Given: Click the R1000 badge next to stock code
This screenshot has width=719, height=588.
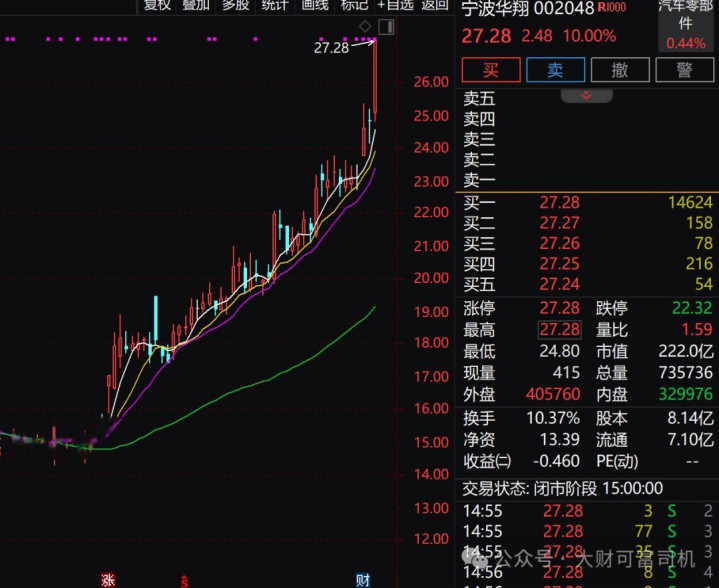Looking at the screenshot, I should (612, 7).
